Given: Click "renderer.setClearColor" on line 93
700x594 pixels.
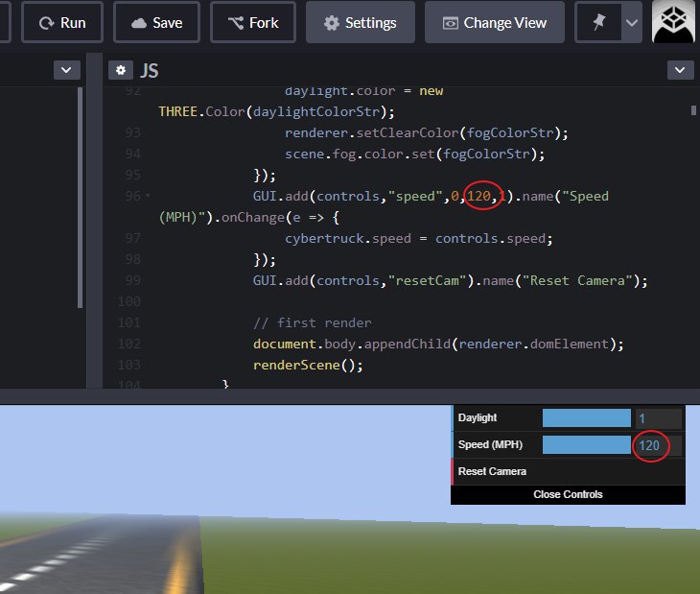Looking at the screenshot, I should [x=371, y=132].
